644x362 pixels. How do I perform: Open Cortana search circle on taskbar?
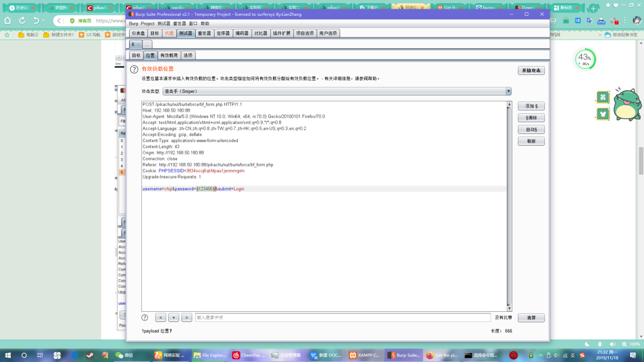click(x=24, y=355)
